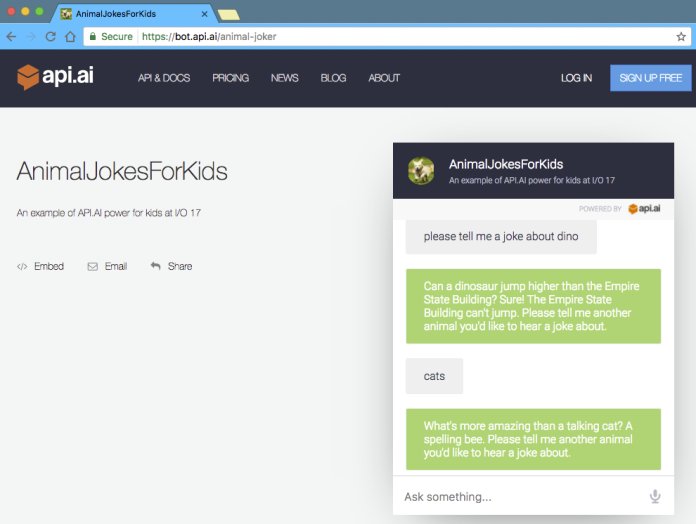
Task: Click the microphone voice input icon
Action: click(x=655, y=496)
